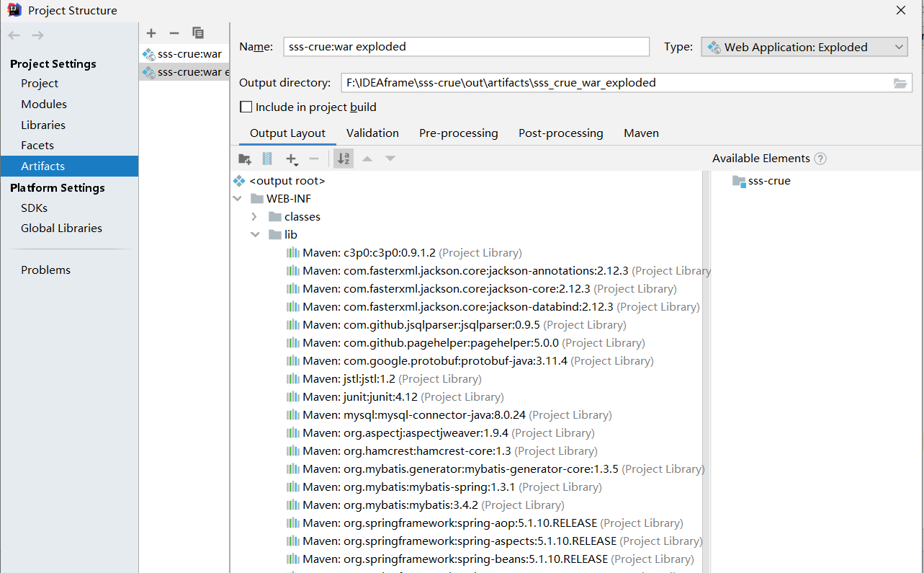Click the IntelliJ IDEA logo in title bar
Screen dimensions: 924x573
coord(14,10)
